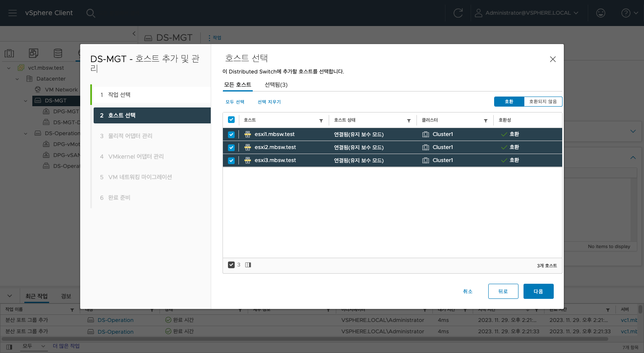Click Cluster1 icon in esxi2 row
The width and height of the screenshot is (644, 353).
coord(426,147)
